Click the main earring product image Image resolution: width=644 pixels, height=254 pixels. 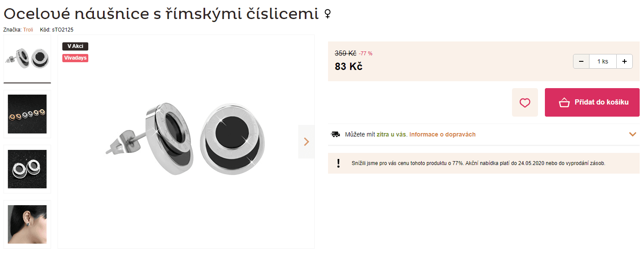pos(186,138)
